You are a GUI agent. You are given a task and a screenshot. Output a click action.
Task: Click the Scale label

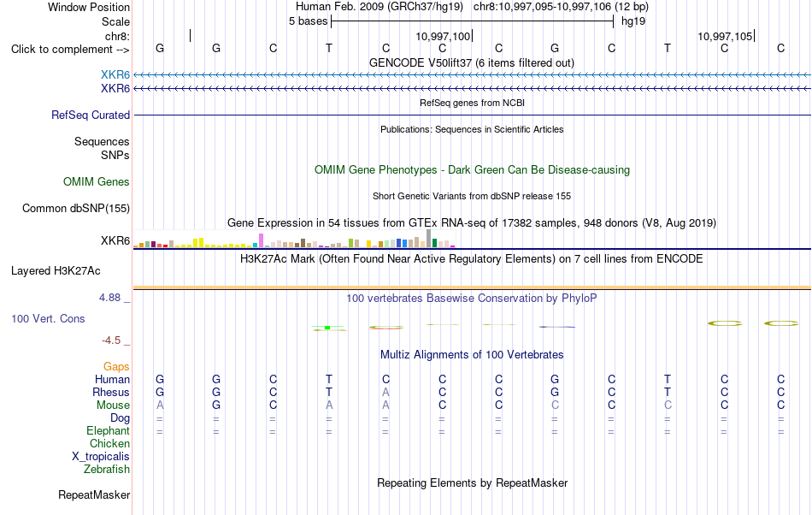pyautogui.click(x=115, y=21)
